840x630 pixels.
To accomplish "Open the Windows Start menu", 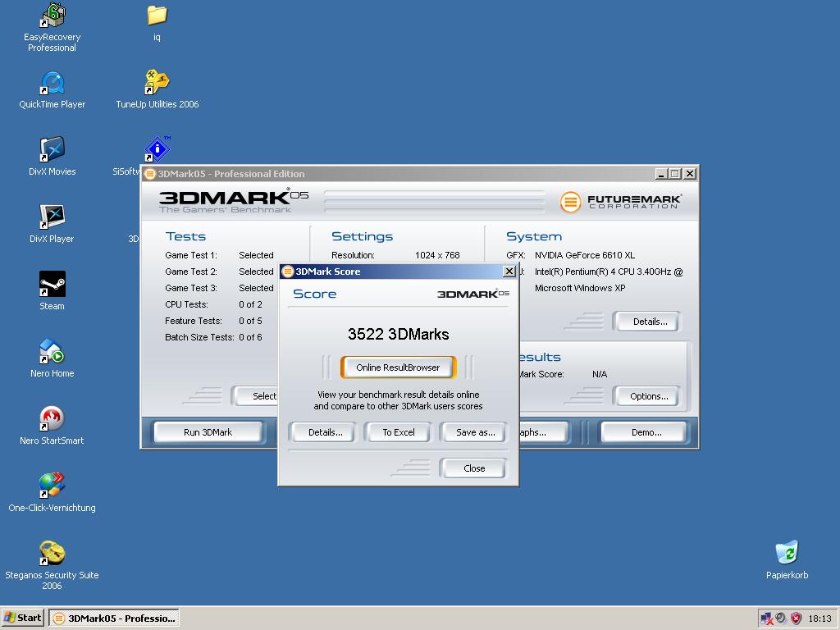I will pos(22,619).
